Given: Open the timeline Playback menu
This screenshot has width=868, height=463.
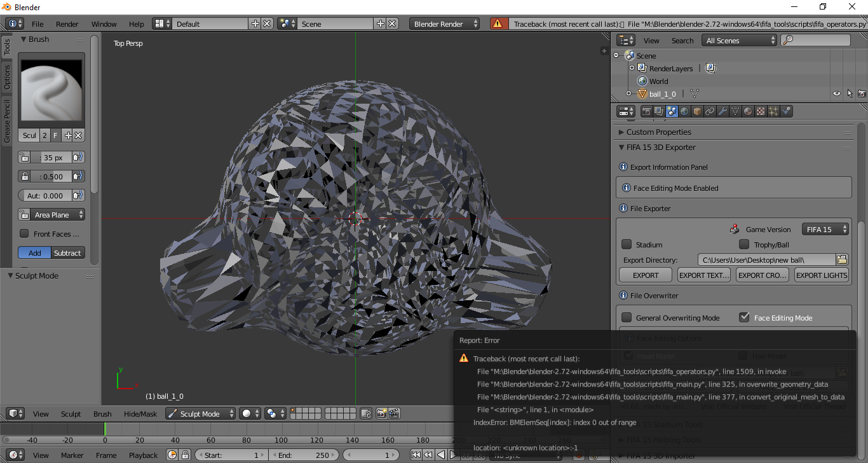Looking at the screenshot, I should click(x=143, y=455).
